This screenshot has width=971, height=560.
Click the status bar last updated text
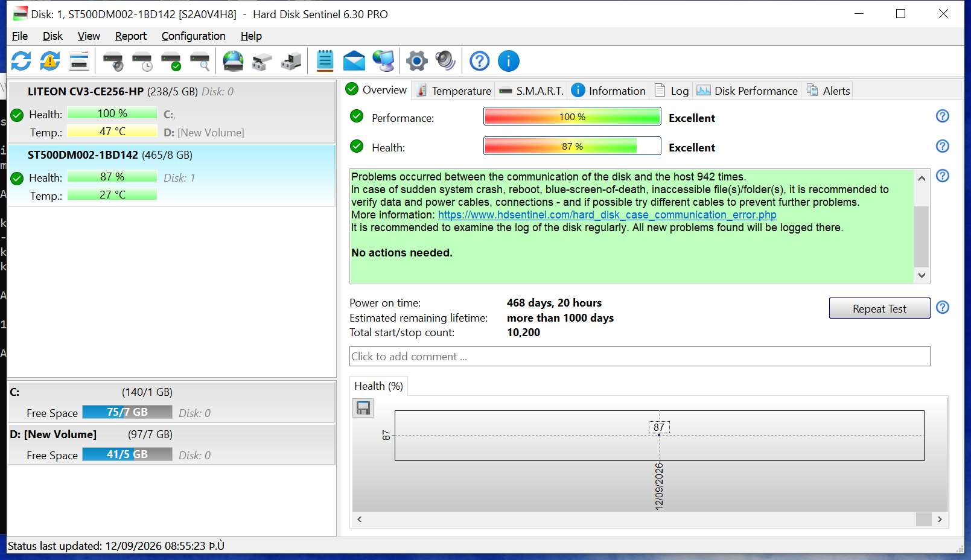click(116, 546)
